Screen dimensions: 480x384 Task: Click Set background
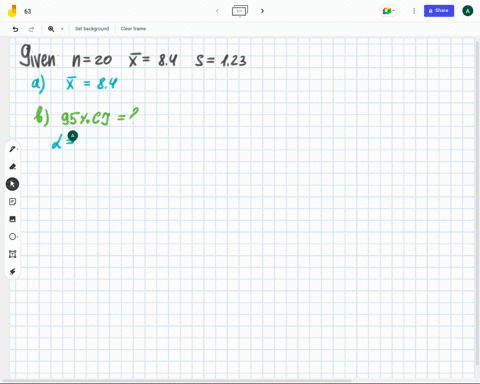(92, 29)
